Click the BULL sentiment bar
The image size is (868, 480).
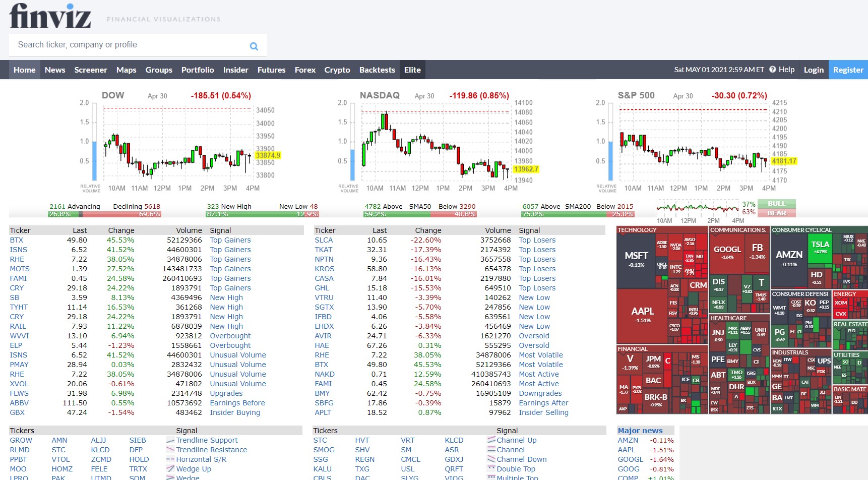[776, 204]
